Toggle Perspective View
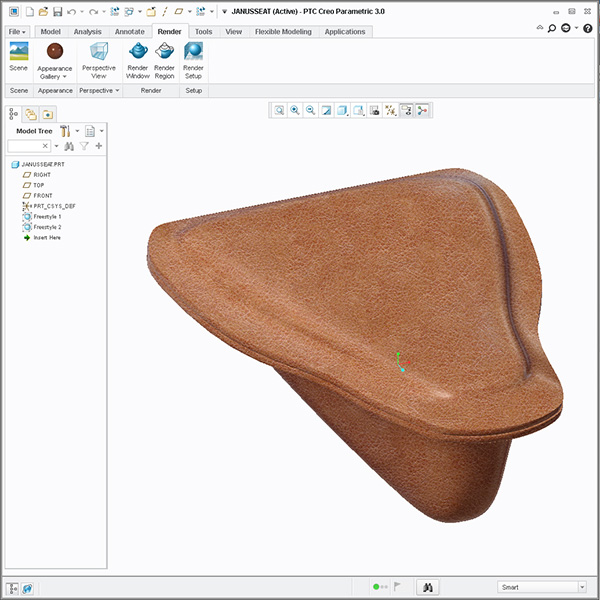 (x=99, y=60)
